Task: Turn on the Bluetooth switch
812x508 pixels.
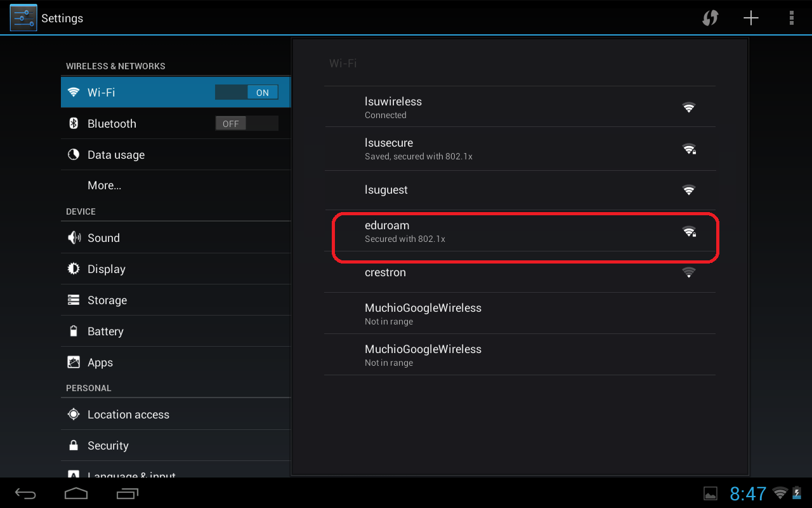Action: (x=247, y=123)
